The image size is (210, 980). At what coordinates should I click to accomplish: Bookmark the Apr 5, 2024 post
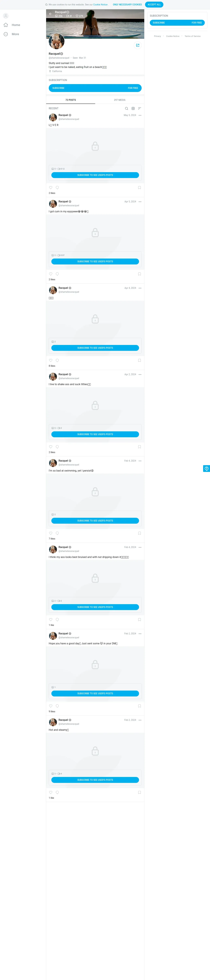click(x=140, y=274)
